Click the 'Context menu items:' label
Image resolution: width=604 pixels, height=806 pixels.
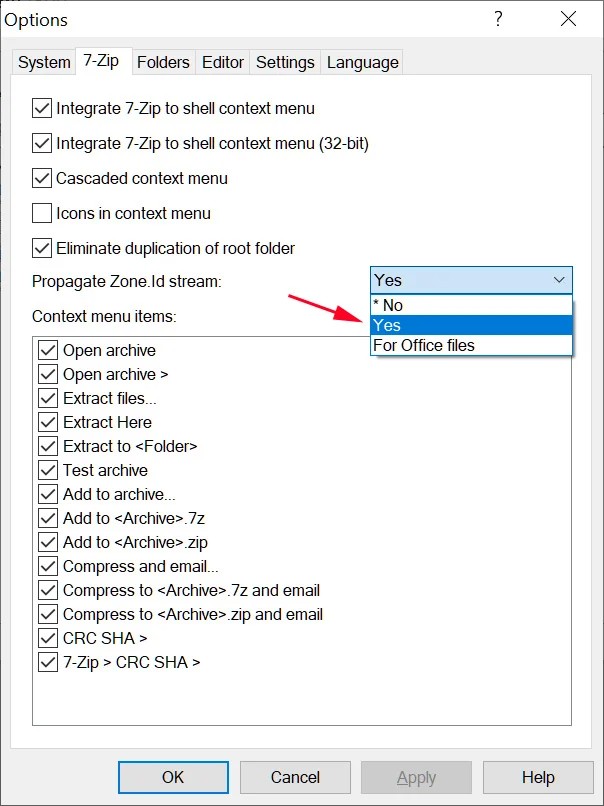pyautogui.click(x=104, y=316)
